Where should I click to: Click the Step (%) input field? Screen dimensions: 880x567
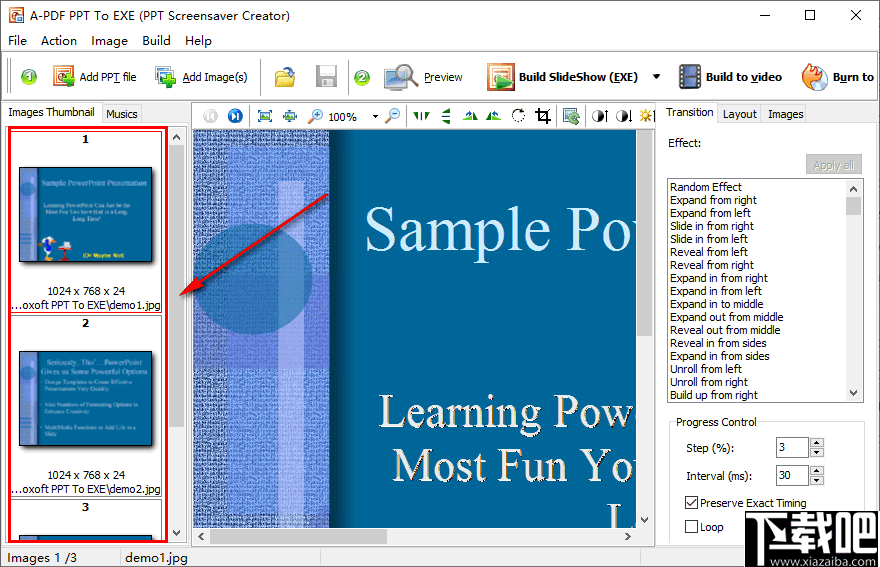(792, 447)
